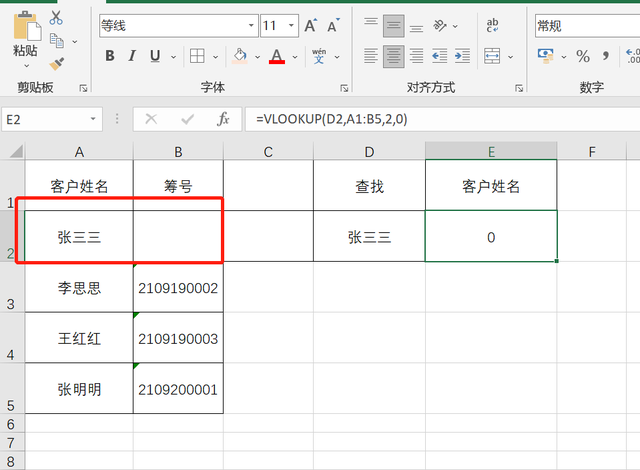This screenshot has width=640, height=470.
Task: Open the font name dropdown
Action: pyautogui.click(x=251, y=25)
